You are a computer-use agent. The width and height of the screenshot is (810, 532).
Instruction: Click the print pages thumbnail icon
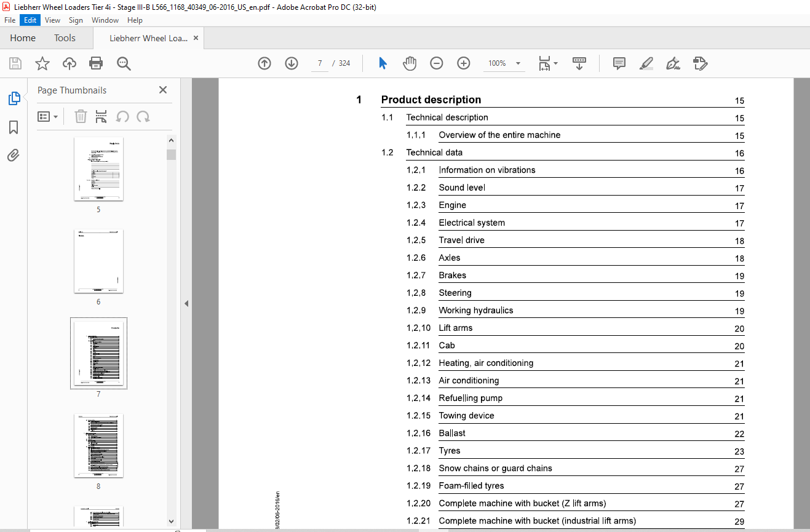101,116
